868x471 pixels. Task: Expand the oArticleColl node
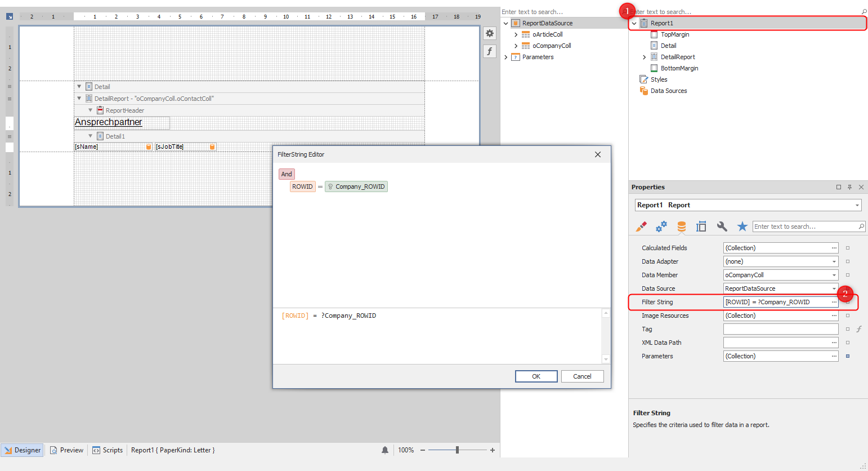(516, 34)
